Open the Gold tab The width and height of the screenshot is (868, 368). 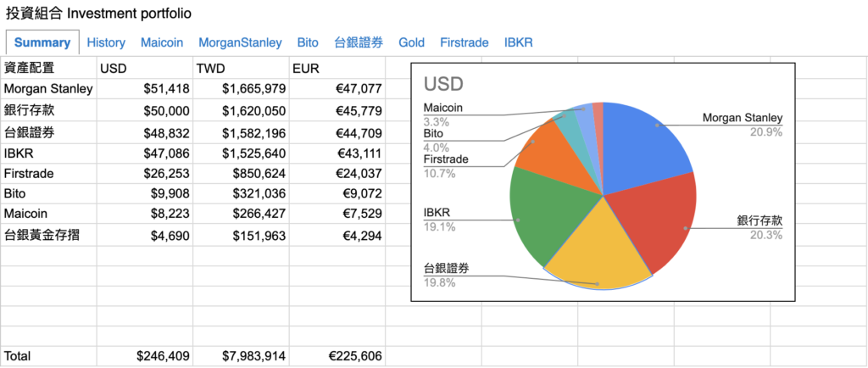coord(411,42)
